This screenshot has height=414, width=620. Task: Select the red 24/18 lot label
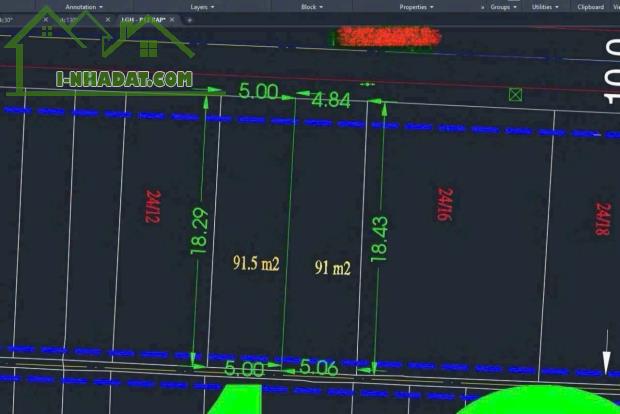603,219
